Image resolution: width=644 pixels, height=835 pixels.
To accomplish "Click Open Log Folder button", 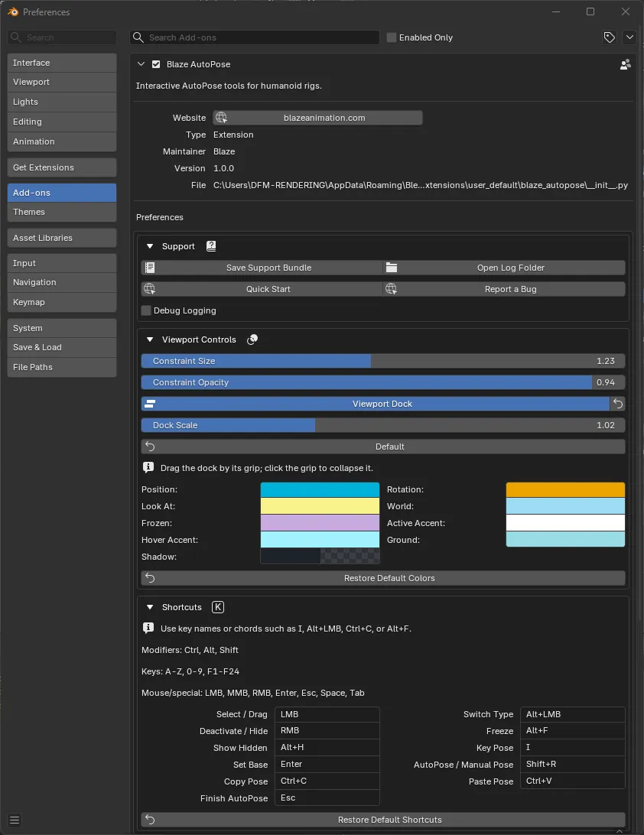I will pyautogui.click(x=504, y=268).
